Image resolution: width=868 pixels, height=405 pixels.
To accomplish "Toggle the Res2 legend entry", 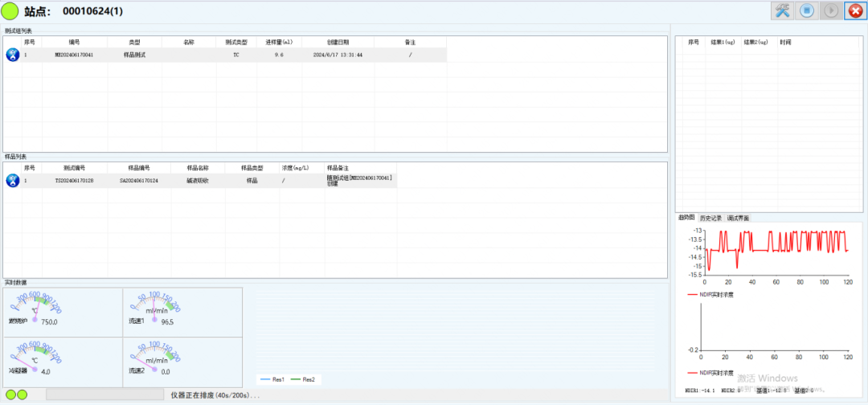I will pyautogui.click(x=302, y=379).
